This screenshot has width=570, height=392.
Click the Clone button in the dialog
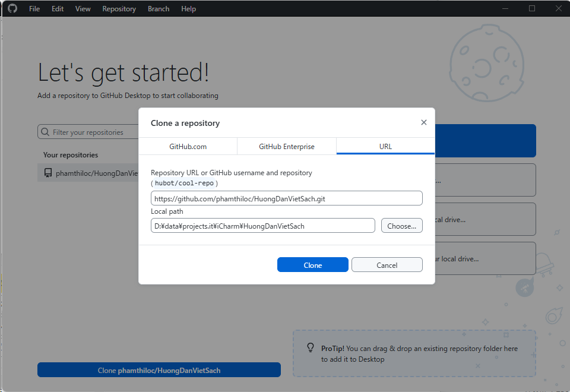[313, 265]
